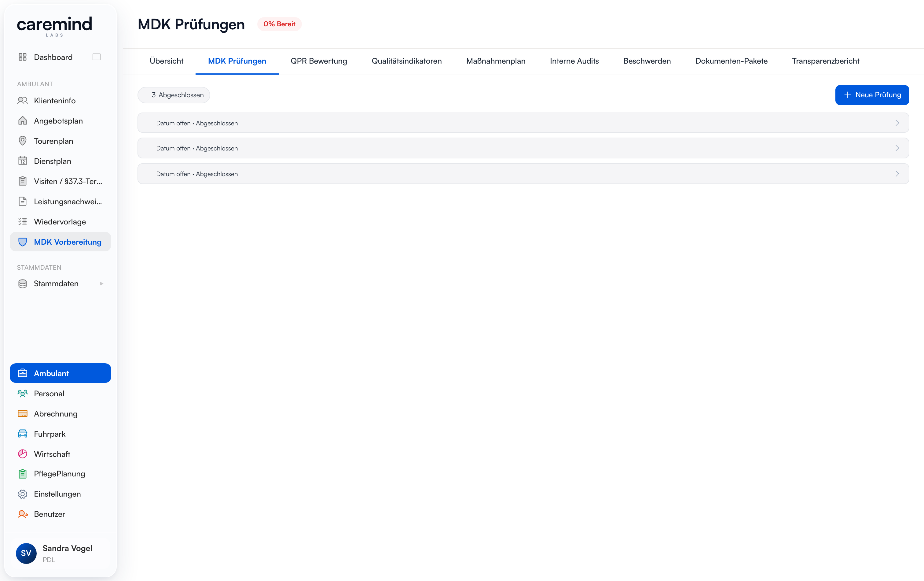Image resolution: width=924 pixels, height=581 pixels.
Task: Collapse the sidebar with the panel icon
Action: pyautogui.click(x=96, y=57)
